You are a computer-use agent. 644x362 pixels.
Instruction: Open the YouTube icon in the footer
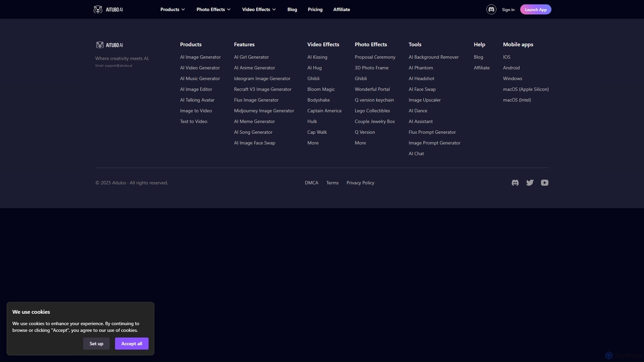[544, 183]
